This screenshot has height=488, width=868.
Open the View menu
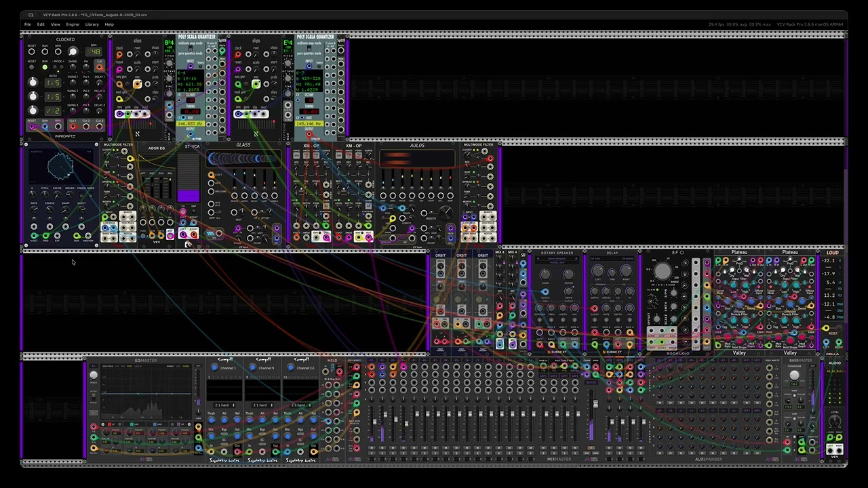(56, 24)
